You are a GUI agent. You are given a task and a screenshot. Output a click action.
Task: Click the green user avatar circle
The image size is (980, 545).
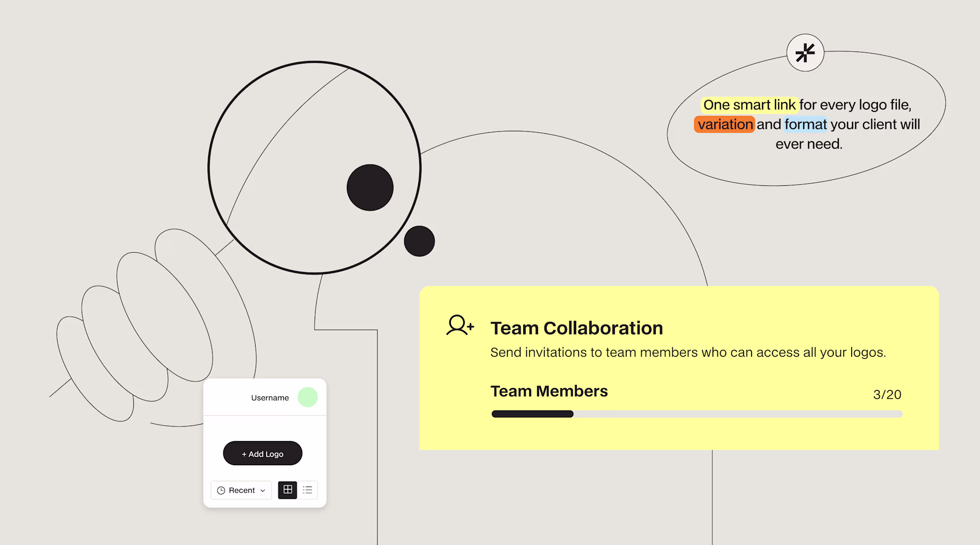click(x=308, y=397)
